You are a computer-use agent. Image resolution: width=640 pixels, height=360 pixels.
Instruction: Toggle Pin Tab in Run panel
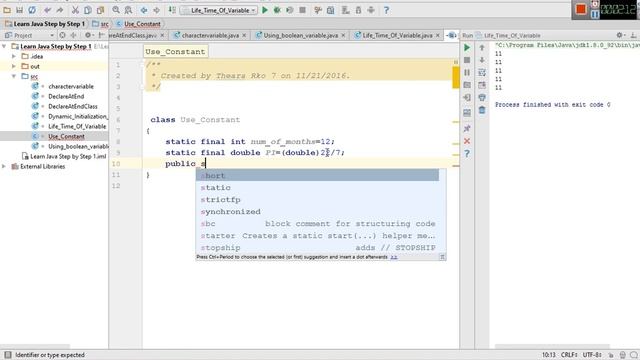(467, 129)
